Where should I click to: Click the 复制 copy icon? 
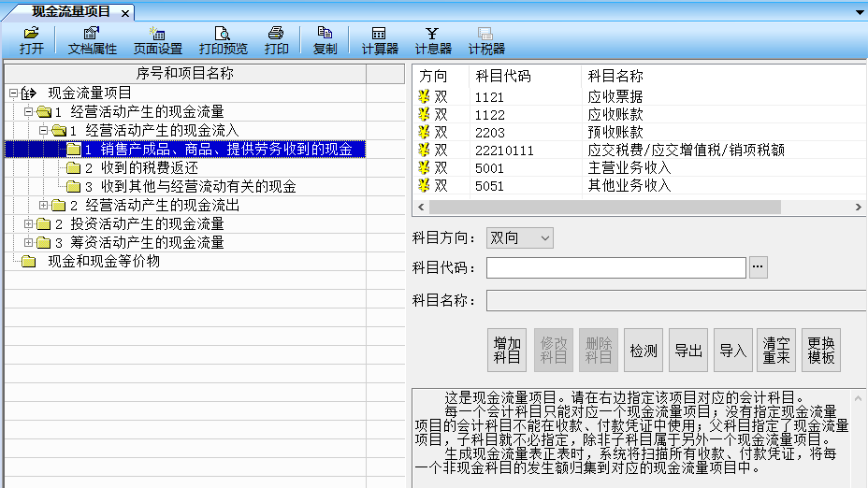[x=325, y=40]
